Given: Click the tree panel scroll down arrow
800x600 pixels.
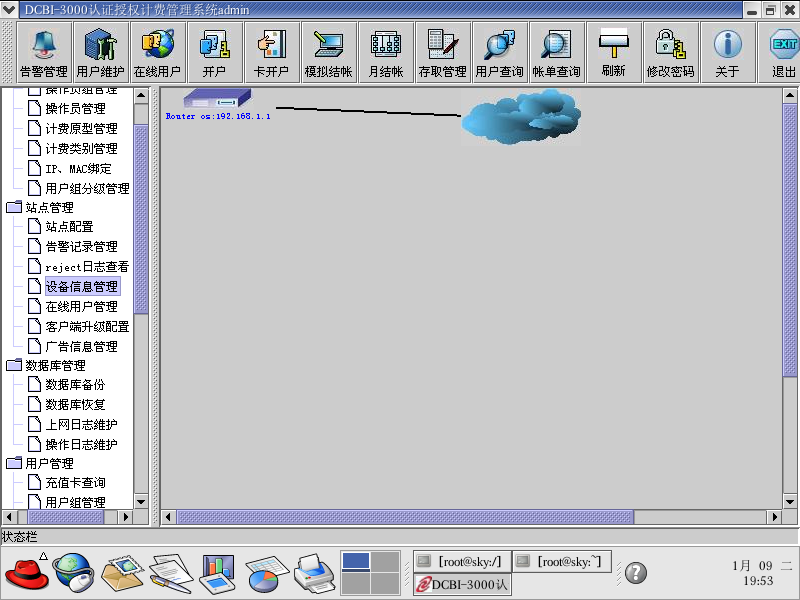Looking at the screenshot, I should (x=141, y=502).
